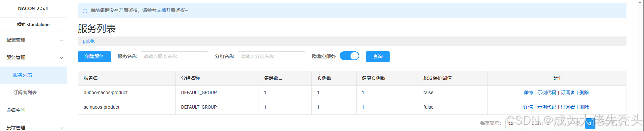644x131 pixels.
Task: Open 命名空间 in the sidebar
Action: coord(33,110)
